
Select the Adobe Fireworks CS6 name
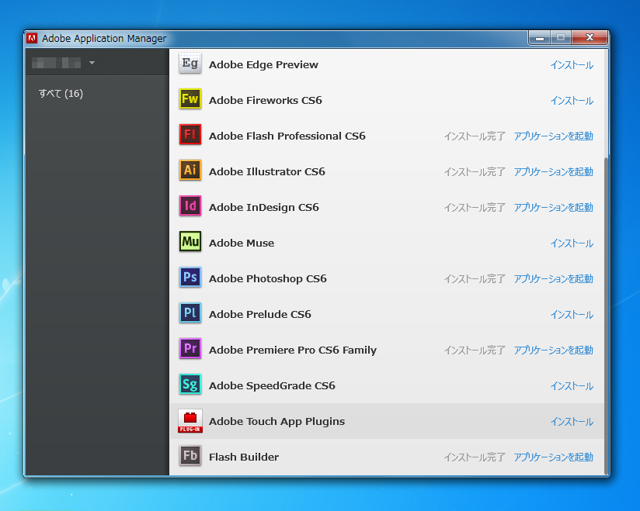[265, 100]
